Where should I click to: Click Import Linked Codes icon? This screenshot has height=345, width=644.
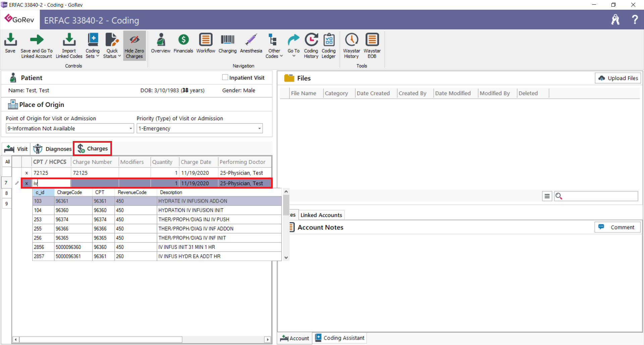click(x=69, y=46)
